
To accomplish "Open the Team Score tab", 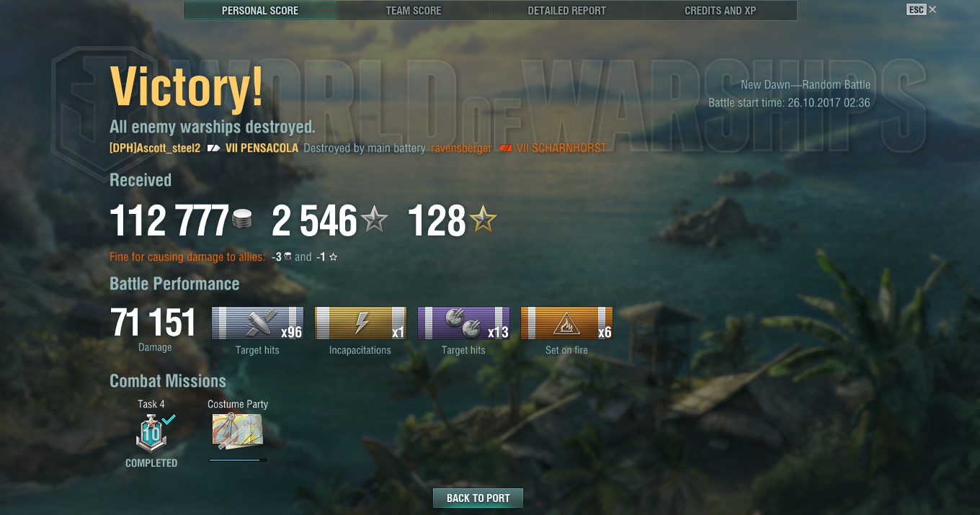I will tap(414, 11).
